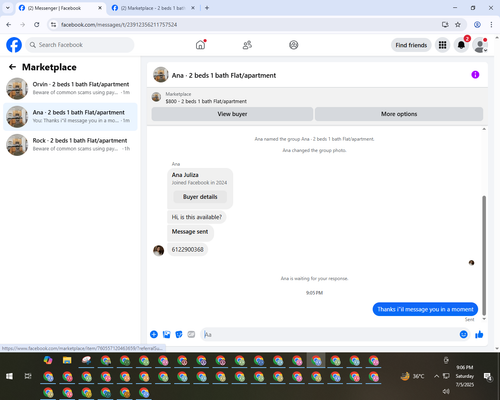Open more actions plus icon in composer

tap(154, 334)
